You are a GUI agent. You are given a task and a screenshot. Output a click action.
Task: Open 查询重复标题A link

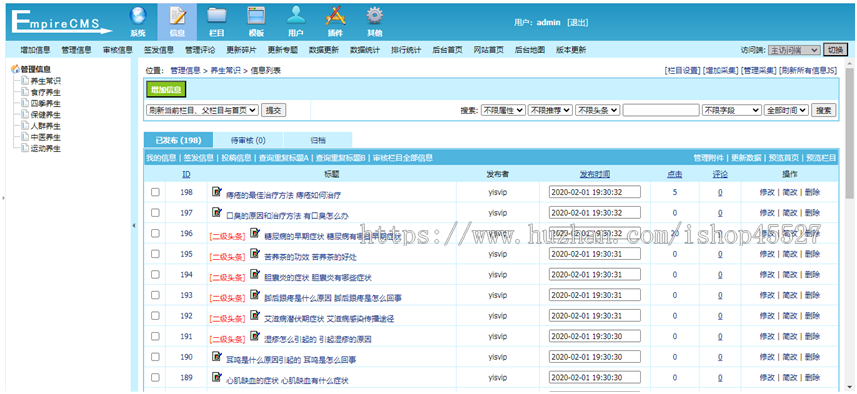pyautogui.click(x=284, y=158)
